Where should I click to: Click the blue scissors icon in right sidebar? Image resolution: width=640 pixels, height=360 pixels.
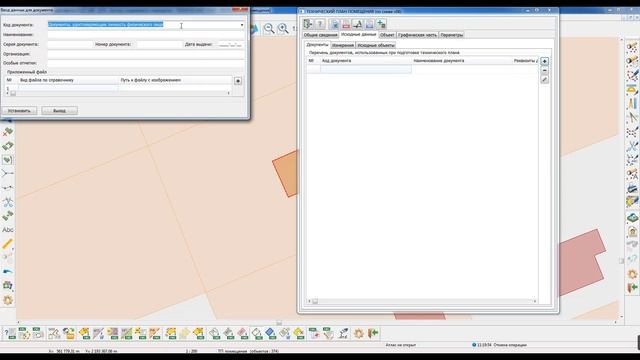(x=632, y=146)
